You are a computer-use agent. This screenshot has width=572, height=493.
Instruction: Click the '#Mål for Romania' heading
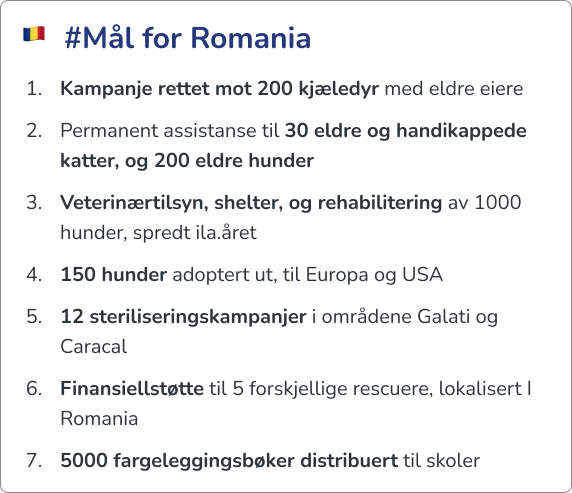pyautogui.click(x=188, y=38)
